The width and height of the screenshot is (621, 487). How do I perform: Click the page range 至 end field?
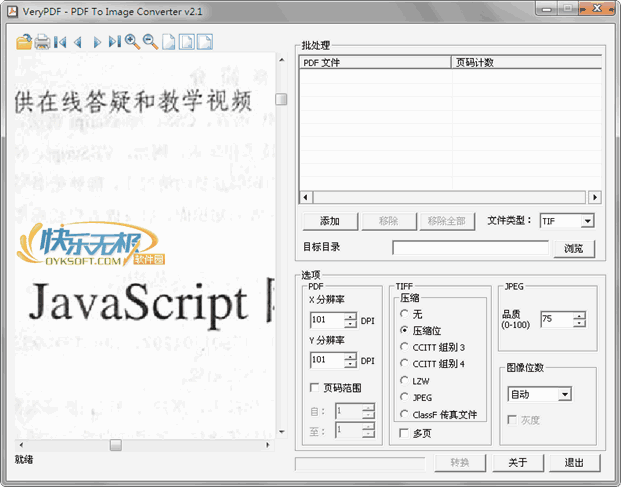[349, 430]
